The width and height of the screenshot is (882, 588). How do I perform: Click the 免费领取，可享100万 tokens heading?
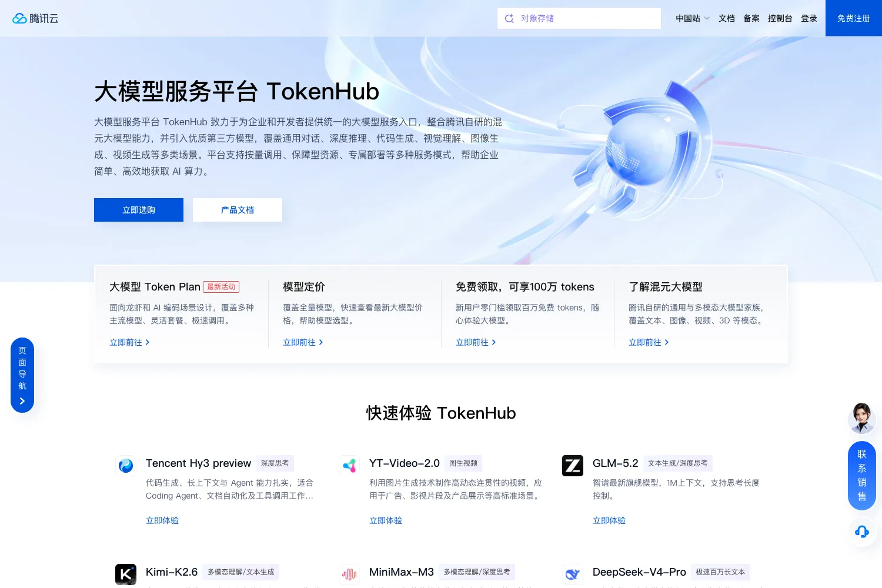(x=525, y=287)
